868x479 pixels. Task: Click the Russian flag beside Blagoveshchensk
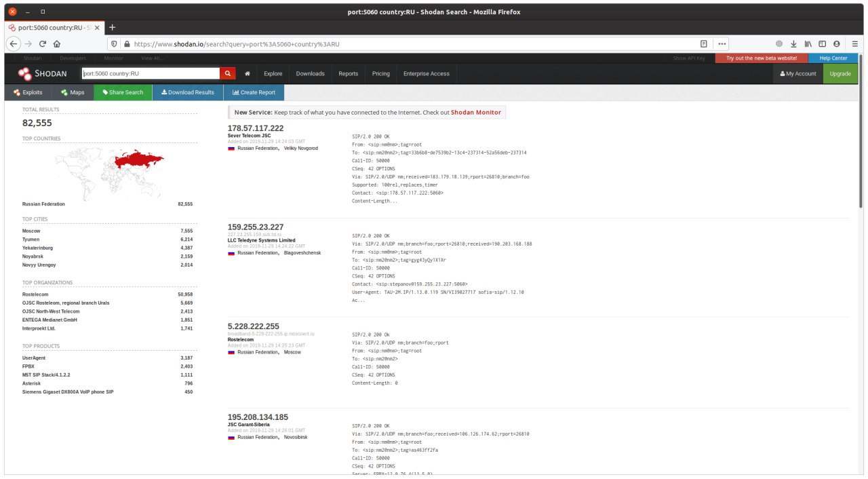[x=231, y=253]
